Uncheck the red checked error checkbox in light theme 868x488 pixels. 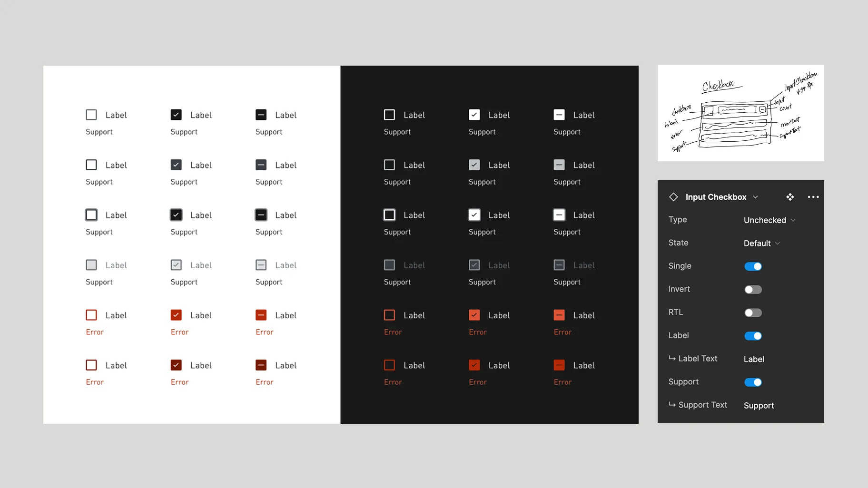pos(176,315)
